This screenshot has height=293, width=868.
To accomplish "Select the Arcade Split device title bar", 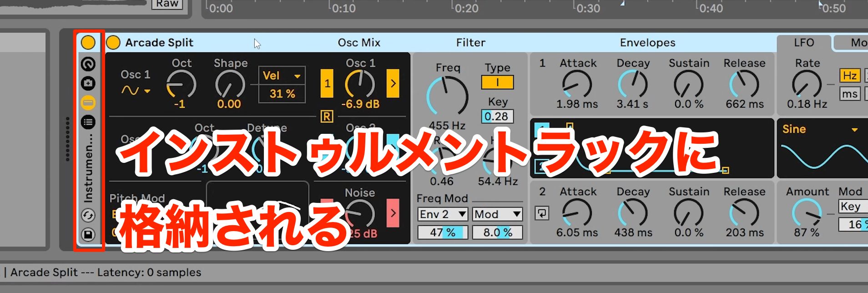I will [x=159, y=42].
